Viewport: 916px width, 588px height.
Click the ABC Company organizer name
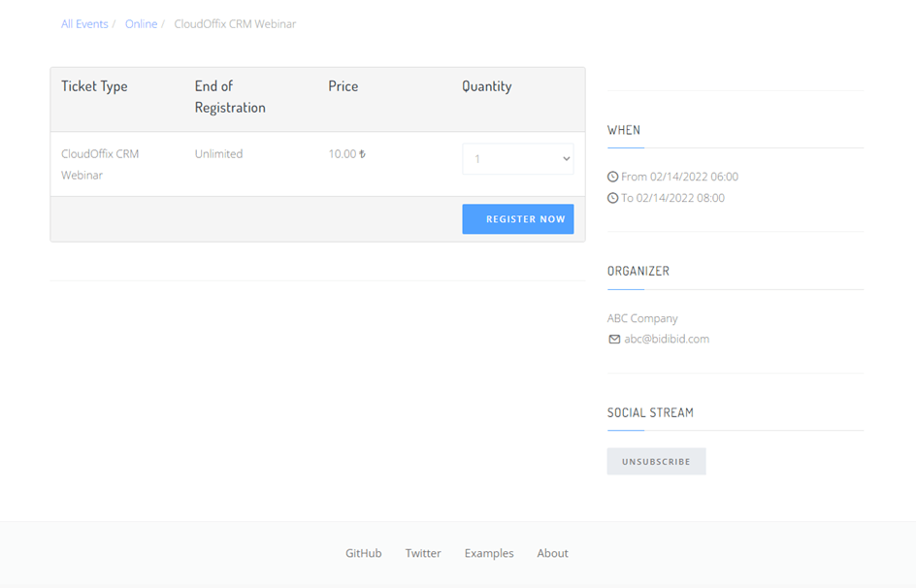tap(642, 318)
